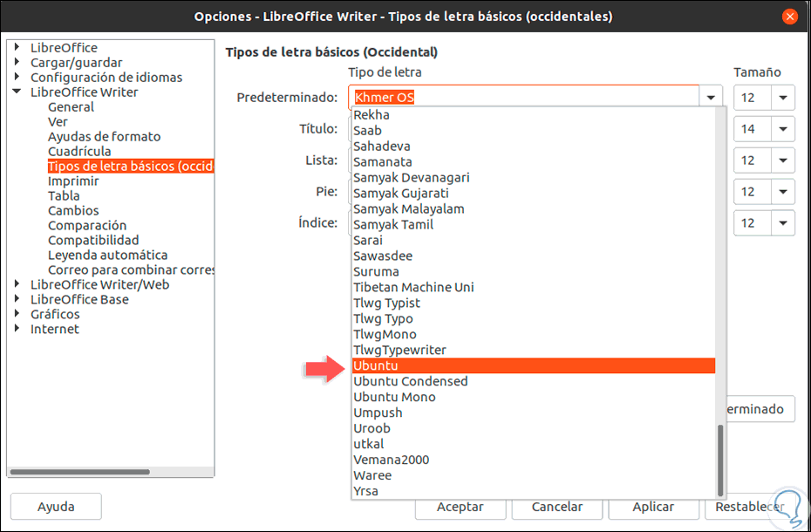Open the Predeterminado font dropdown arrow

(x=712, y=98)
